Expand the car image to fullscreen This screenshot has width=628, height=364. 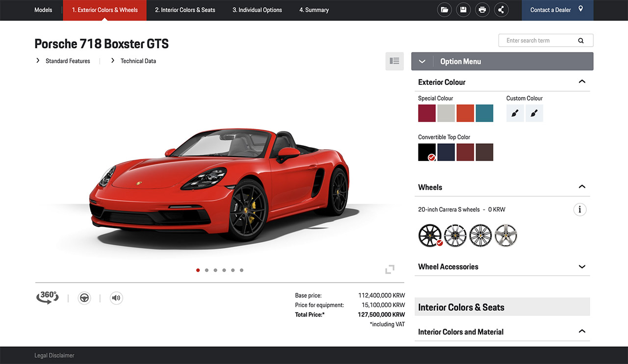(x=390, y=269)
